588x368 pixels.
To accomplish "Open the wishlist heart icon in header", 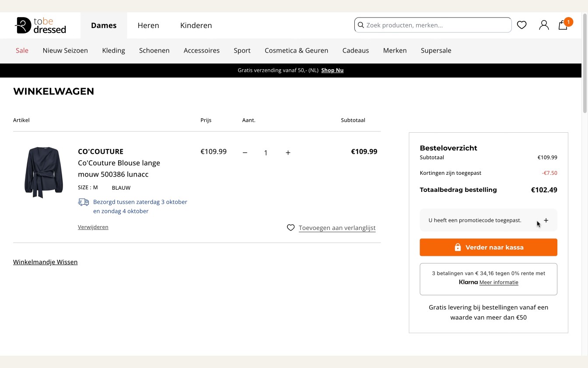I will [x=521, y=25].
